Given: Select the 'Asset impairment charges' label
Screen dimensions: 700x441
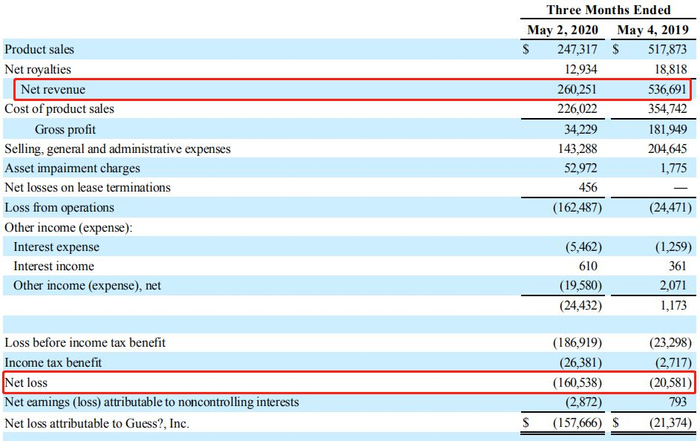Looking at the screenshot, I should point(72,168).
